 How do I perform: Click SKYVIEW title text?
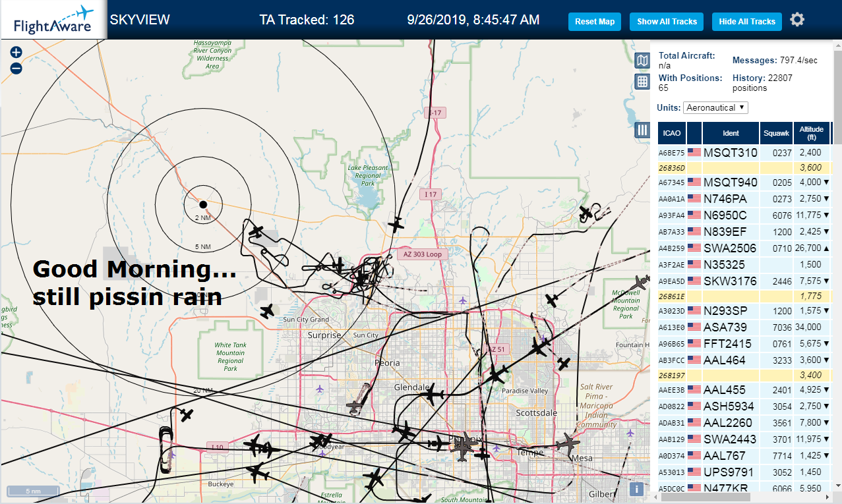click(x=140, y=20)
